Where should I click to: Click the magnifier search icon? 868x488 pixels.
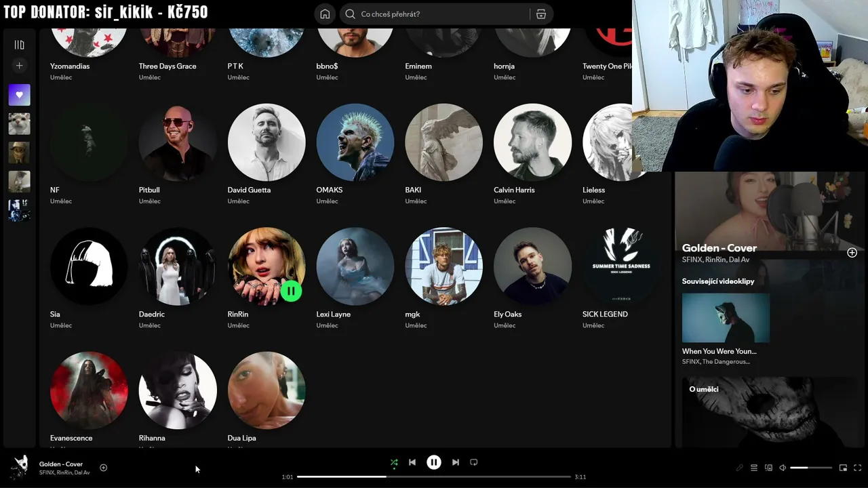point(350,14)
